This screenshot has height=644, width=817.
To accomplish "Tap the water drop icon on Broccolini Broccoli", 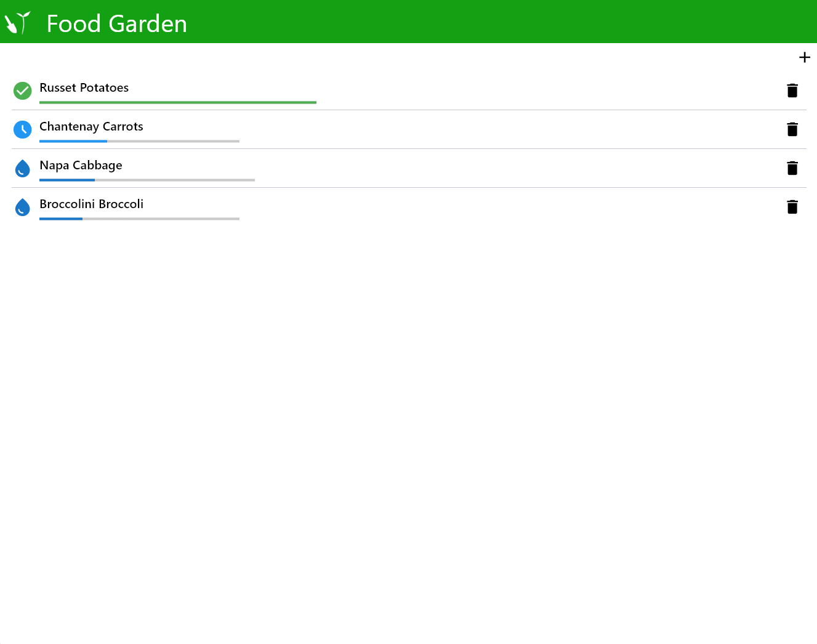I will (x=22, y=207).
